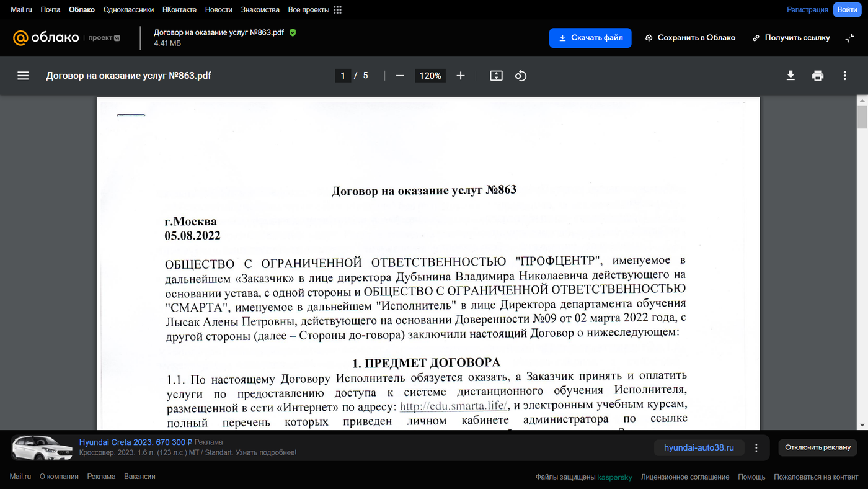
Task: Print the document using printer icon
Action: click(x=818, y=76)
